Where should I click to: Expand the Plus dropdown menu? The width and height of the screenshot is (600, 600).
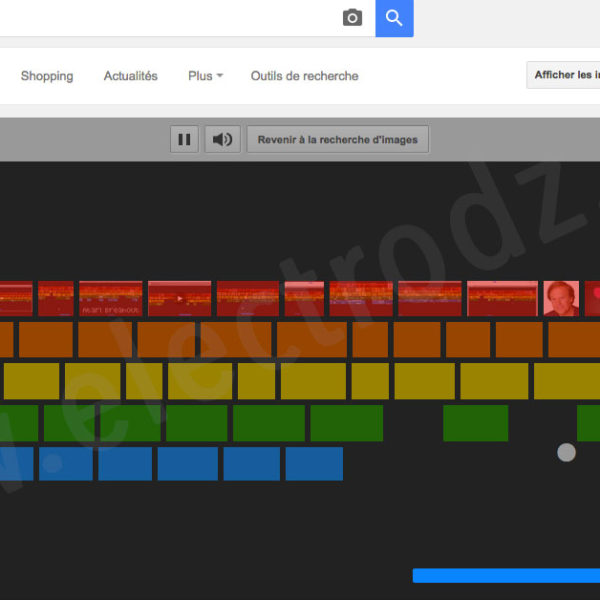click(205, 76)
